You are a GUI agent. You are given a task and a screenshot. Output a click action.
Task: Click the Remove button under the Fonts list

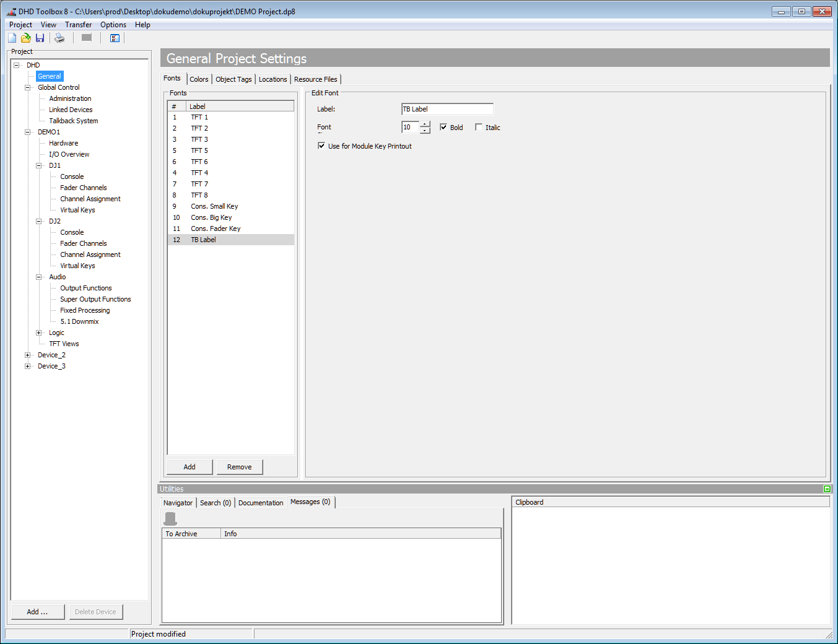click(x=240, y=466)
